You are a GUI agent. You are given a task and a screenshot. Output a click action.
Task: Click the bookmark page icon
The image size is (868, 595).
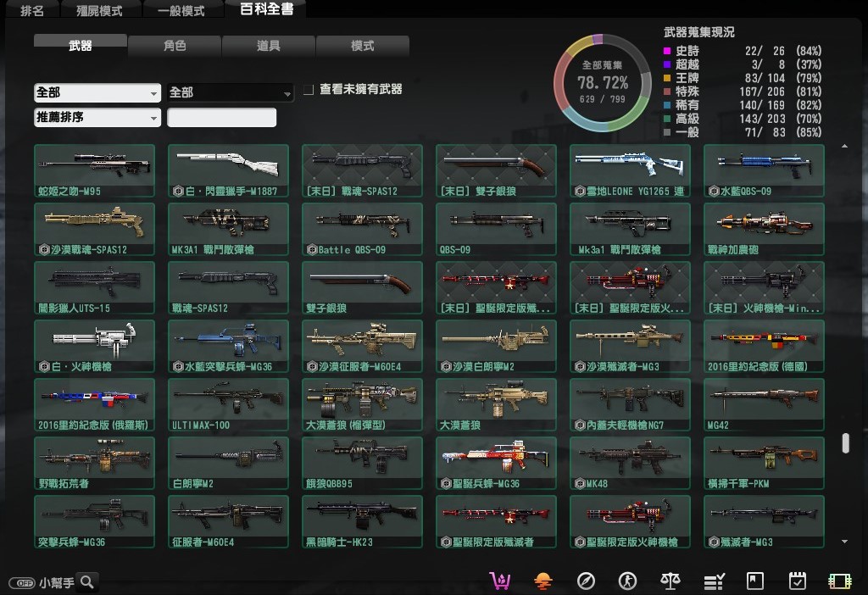[x=754, y=581]
